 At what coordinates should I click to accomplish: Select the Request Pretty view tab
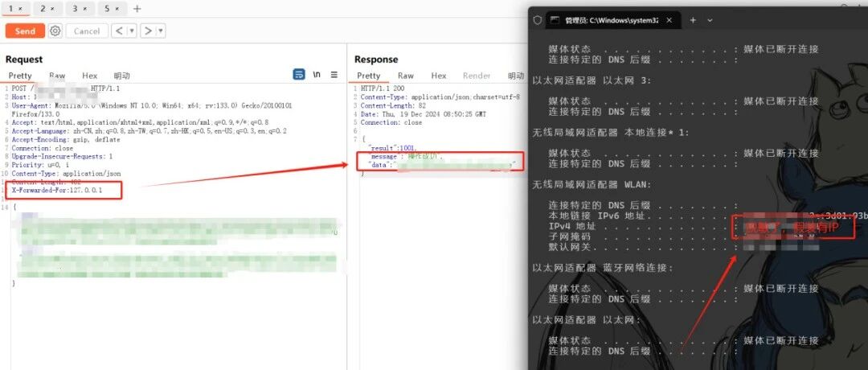[20, 76]
